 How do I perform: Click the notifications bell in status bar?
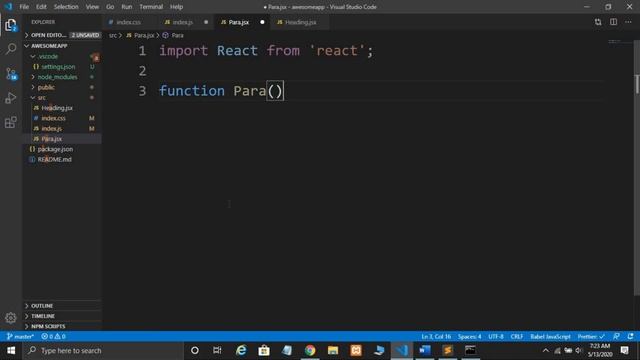631,336
